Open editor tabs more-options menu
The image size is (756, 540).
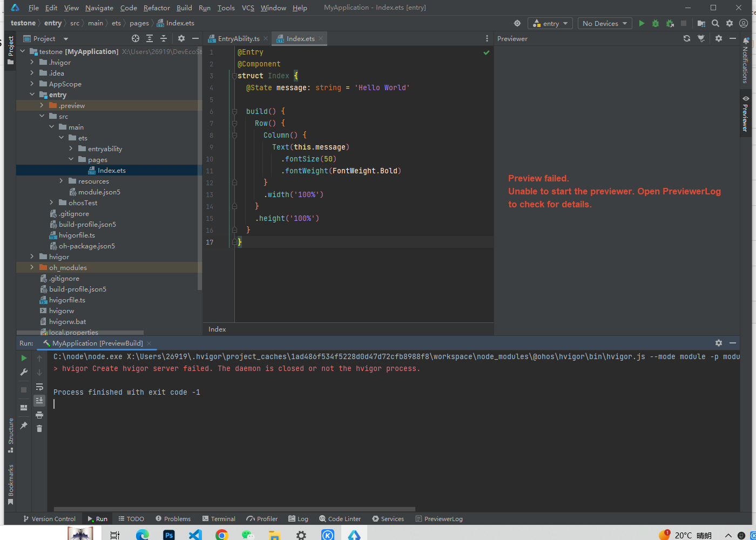coord(487,38)
